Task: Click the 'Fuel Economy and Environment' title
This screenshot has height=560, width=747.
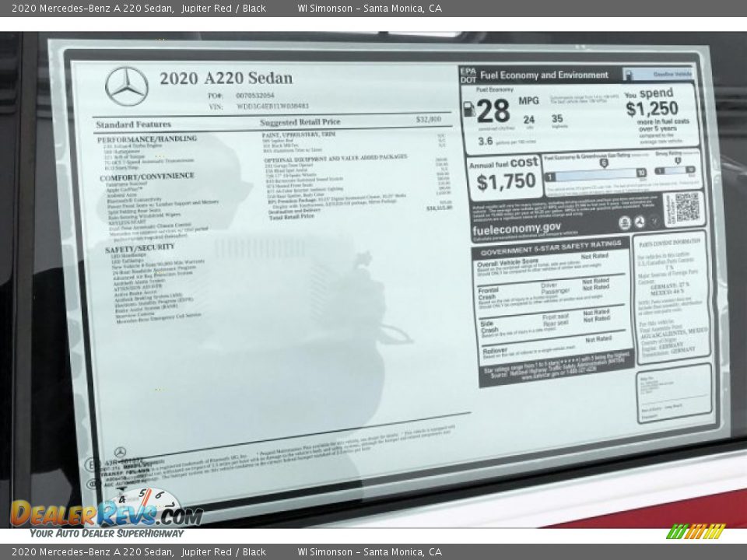Action: [x=544, y=75]
